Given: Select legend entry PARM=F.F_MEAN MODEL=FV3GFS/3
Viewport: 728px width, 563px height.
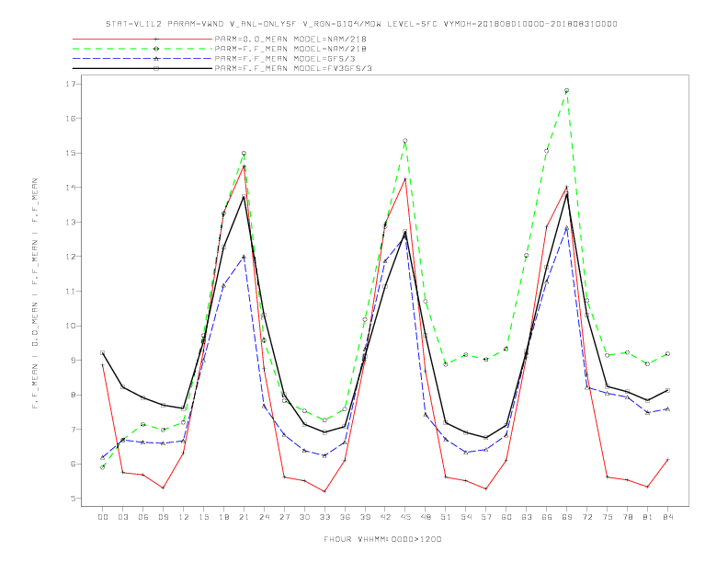Looking at the screenshot, I should (293, 68).
